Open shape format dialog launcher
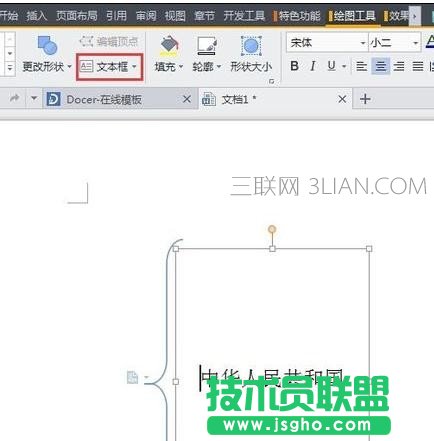 [x=272, y=81]
